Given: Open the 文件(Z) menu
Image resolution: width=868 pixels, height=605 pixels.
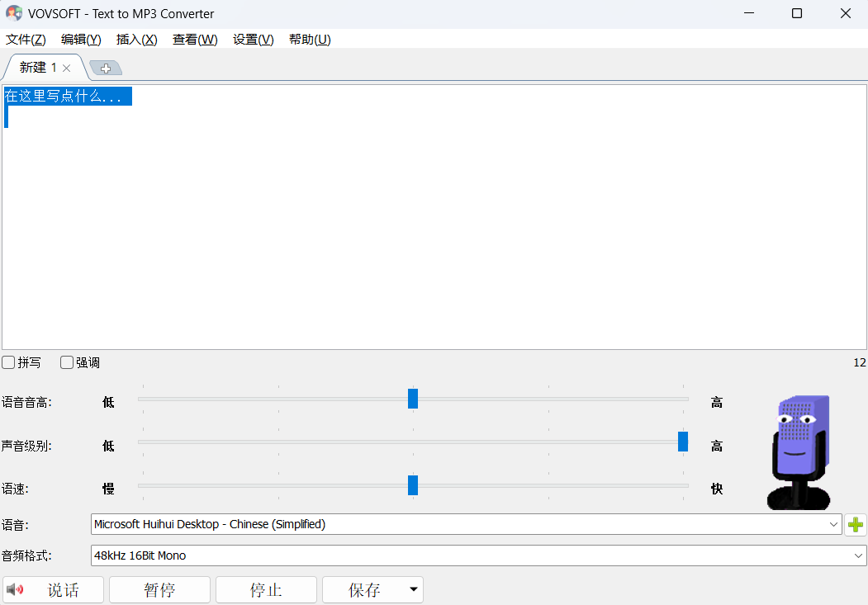Looking at the screenshot, I should (26, 40).
